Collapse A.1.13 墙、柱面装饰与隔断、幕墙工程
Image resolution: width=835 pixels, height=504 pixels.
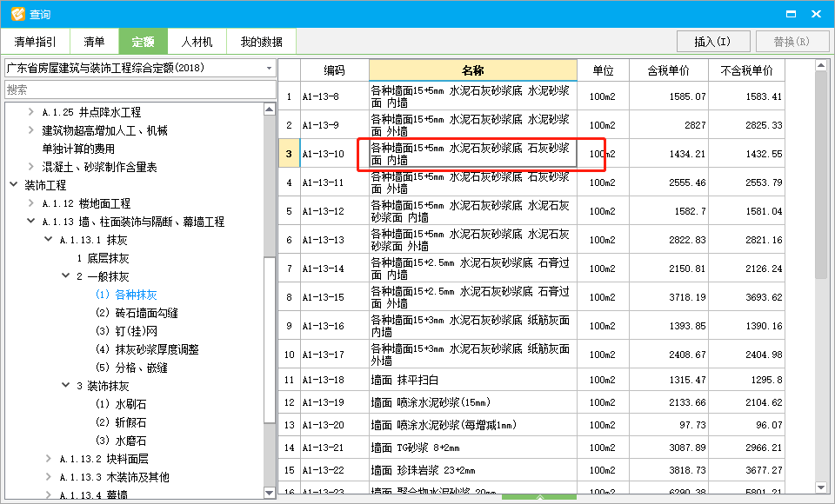(x=31, y=221)
